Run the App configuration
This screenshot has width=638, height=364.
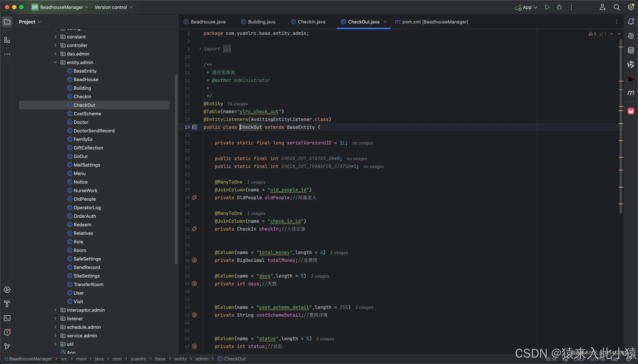tap(547, 7)
